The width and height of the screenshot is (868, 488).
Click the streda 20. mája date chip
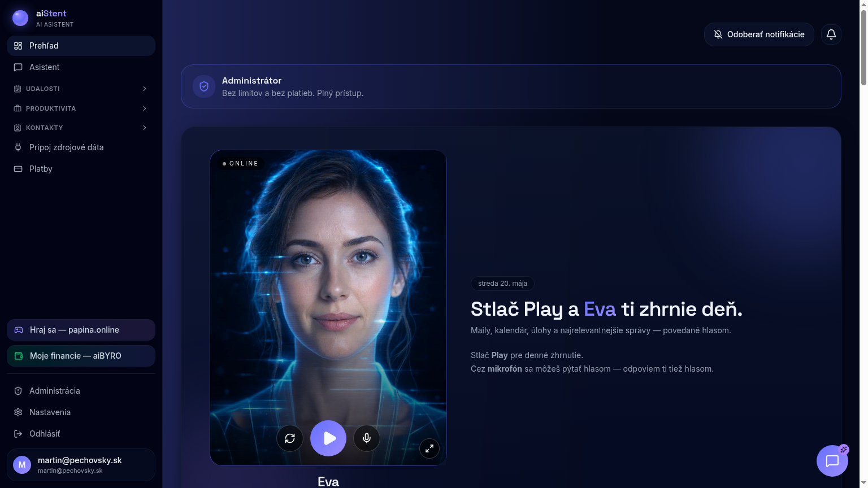pyautogui.click(x=502, y=284)
